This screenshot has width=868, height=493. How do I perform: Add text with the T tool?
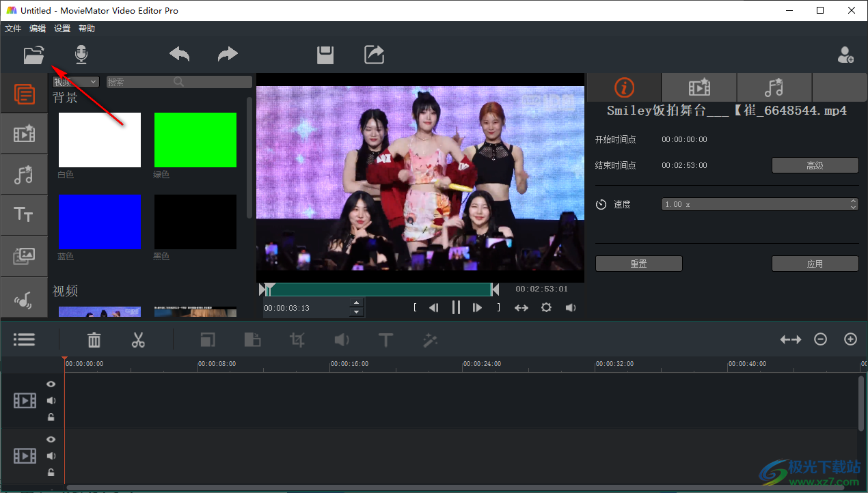click(385, 339)
